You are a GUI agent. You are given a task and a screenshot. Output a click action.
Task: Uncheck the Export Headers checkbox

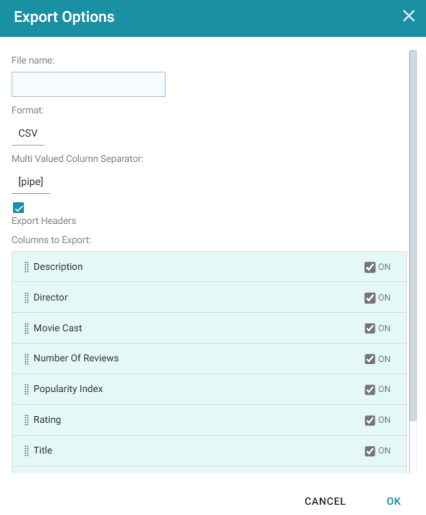(x=19, y=208)
